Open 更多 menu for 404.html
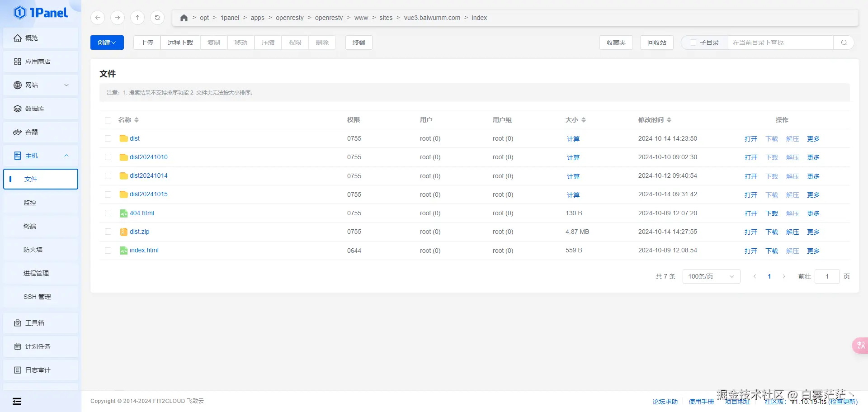Image resolution: width=868 pixels, height=412 pixels. (813, 213)
